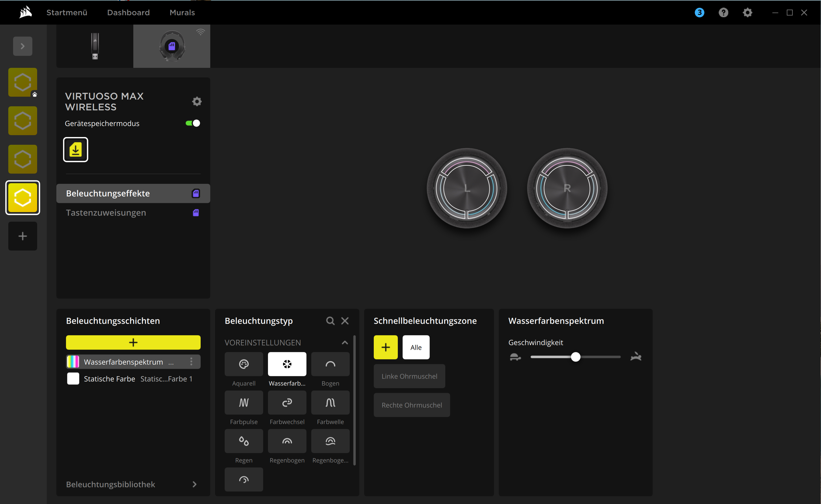The height and width of the screenshot is (504, 821).
Task: Add a new lighting layer with yellow plus bar
Action: tap(133, 342)
